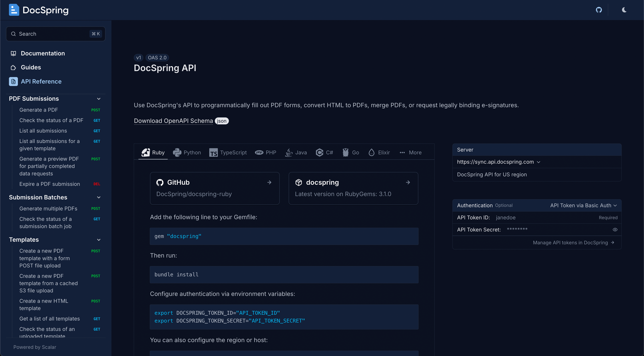Image resolution: width=644 pixels, height=356 pixels.
Task: Click 'DocSpring API for US region' text
Action: coord(492,174)
